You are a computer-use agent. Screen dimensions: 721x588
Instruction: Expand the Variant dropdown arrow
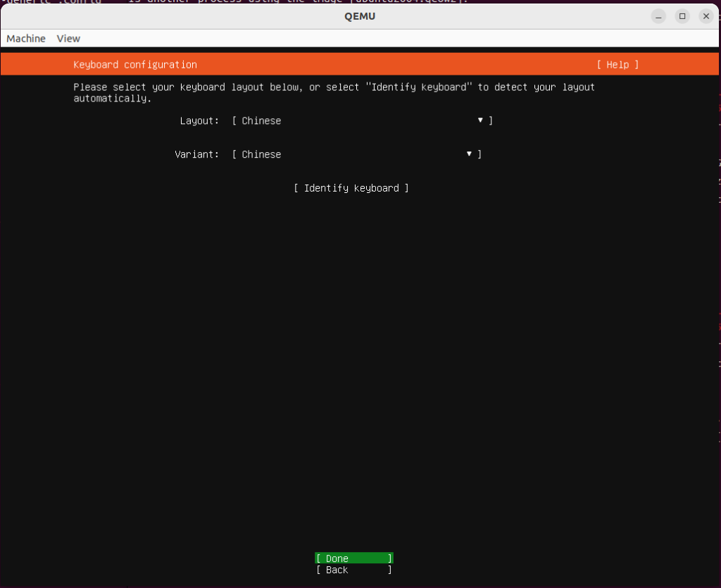click(x=469, y=154)
